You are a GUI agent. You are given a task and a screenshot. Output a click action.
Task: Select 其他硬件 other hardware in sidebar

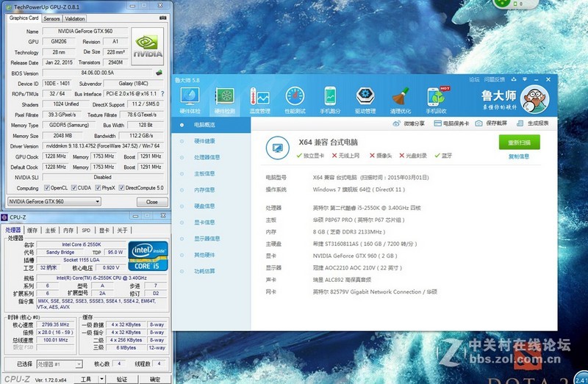pos(212,255)
